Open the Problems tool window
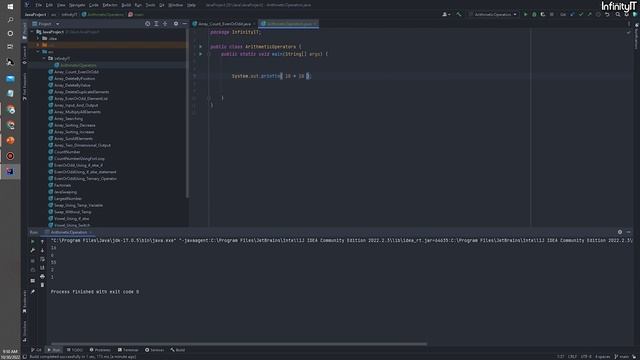This screenshot has height=360, width=640. [100, 350]
